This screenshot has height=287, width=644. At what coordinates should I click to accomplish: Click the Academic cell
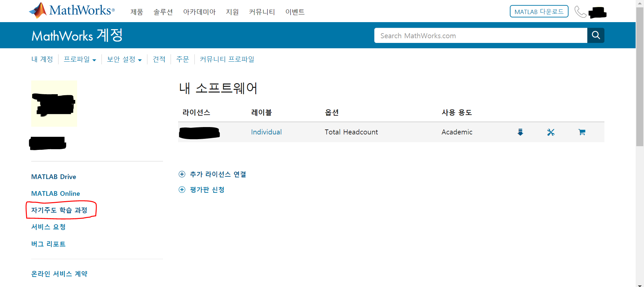pos(457,132)
